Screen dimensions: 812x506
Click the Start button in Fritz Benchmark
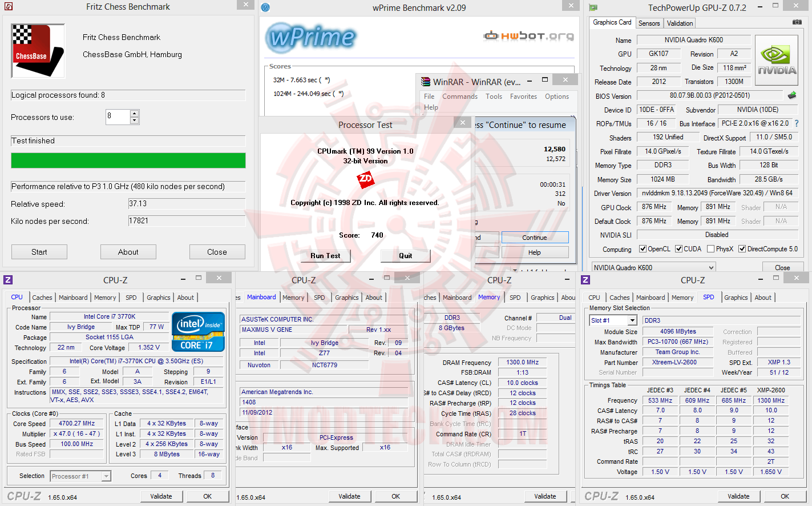pyautogui.click(x=39, y=252)
